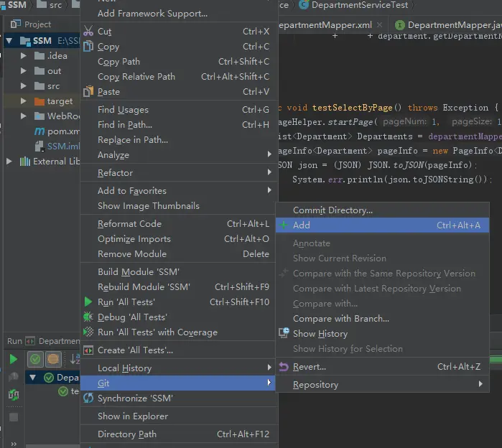This screenshot has height=448, width=502.
Task: Toggle show ignored tests in Run panel
Action: (x=53, y=359)
